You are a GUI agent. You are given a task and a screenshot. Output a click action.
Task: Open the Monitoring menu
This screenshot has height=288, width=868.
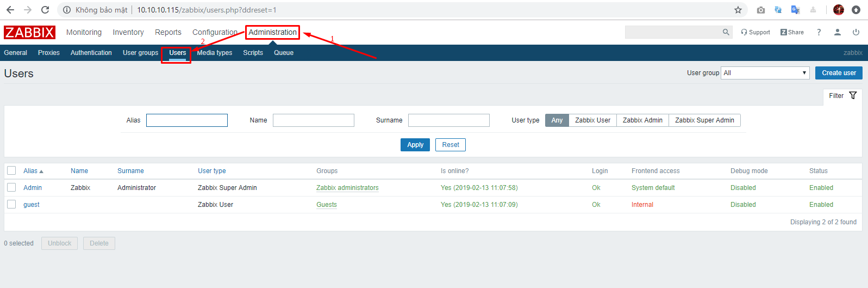tap(84, 32)
